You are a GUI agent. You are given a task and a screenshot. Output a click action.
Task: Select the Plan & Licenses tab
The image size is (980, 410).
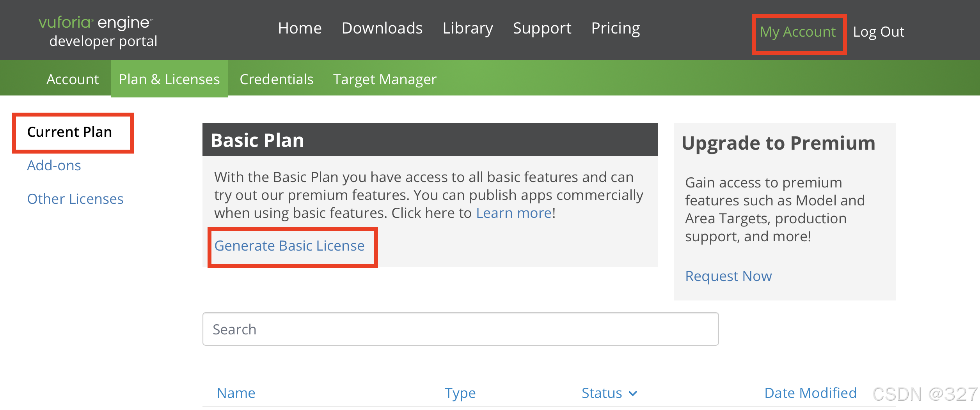(169, 79)
